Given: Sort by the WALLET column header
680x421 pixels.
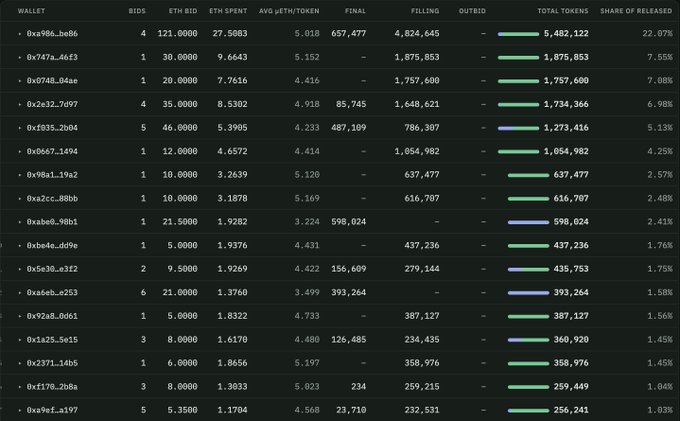Looking at the screenshot, I should click(31, 11).
